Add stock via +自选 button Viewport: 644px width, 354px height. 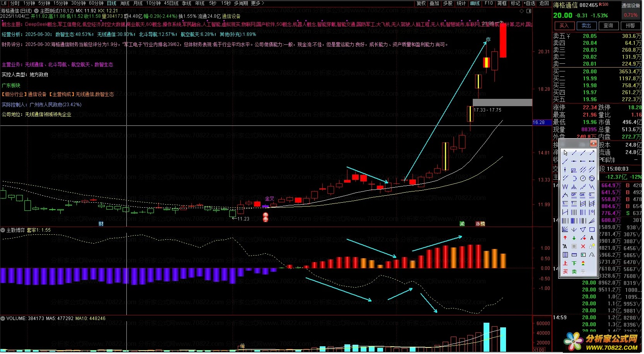[x=529, y=3]
